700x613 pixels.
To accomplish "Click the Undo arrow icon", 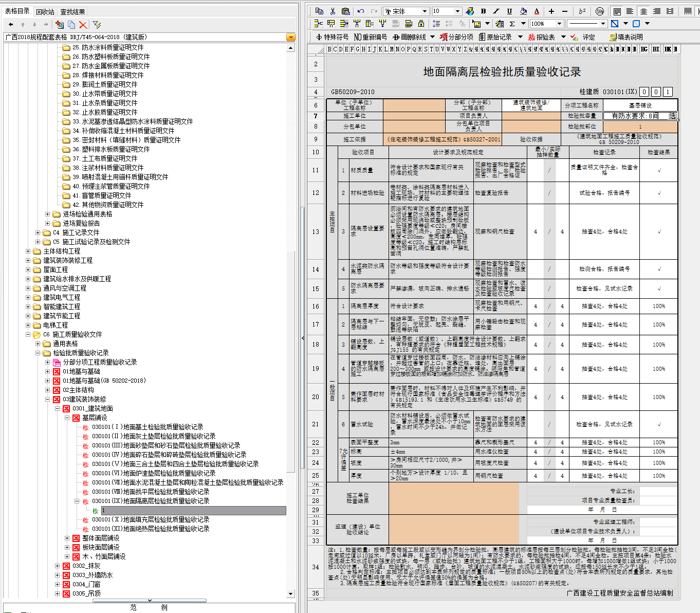I will point(361,11).
